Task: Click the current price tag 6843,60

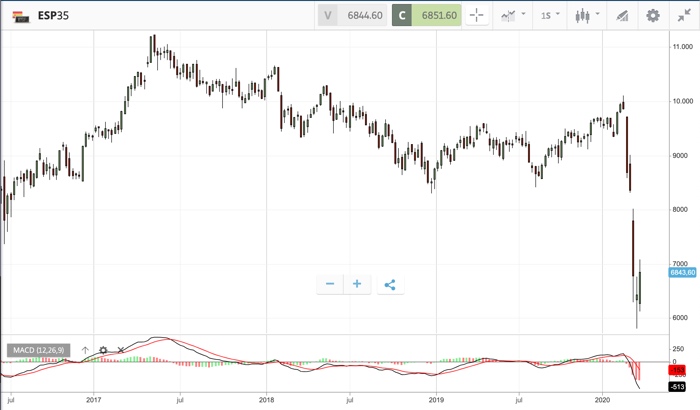Action: 683,272
